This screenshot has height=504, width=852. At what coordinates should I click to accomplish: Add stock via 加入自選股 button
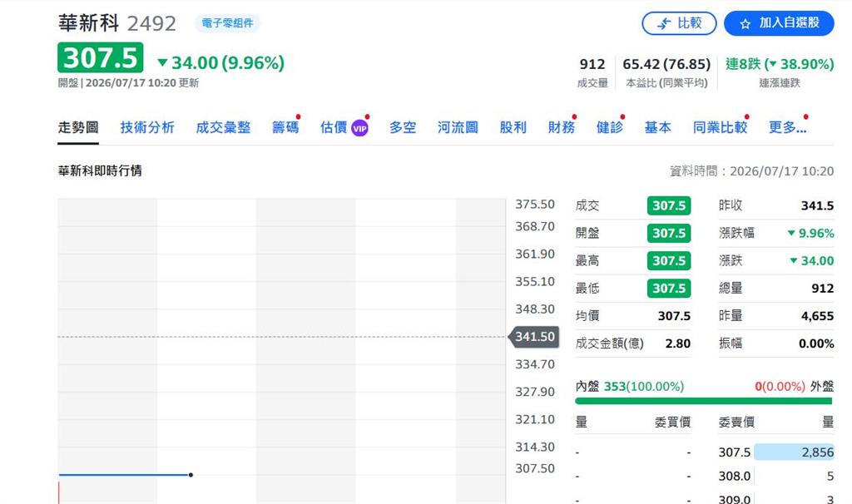(x=779, y=23)
